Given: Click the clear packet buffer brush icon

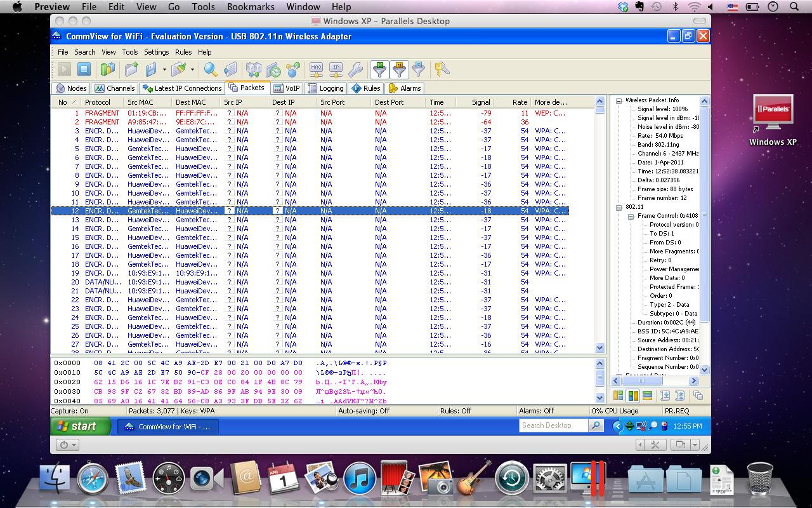Looking at the screenshot, I should [179, 69].
